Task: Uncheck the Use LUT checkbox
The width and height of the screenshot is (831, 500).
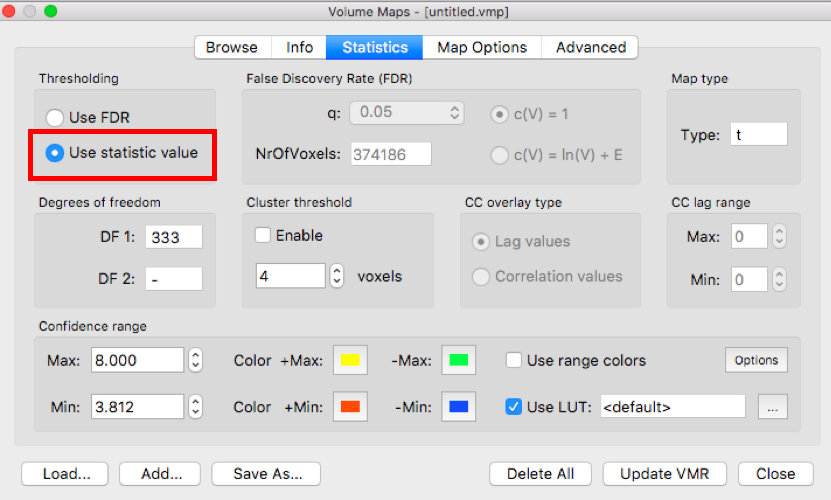Action: [x=514, y=407]
